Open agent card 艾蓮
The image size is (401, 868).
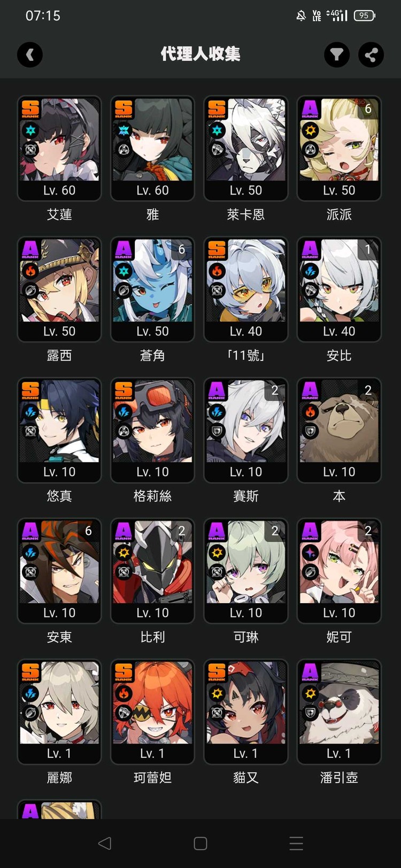click(x=59, y=148)
